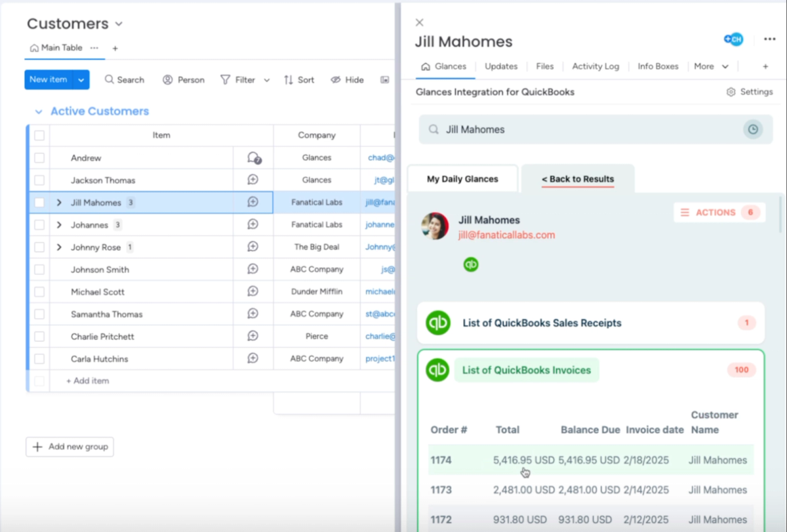
Task: Check the Johnson Smith row checkbox
Action: click(39, 270)
